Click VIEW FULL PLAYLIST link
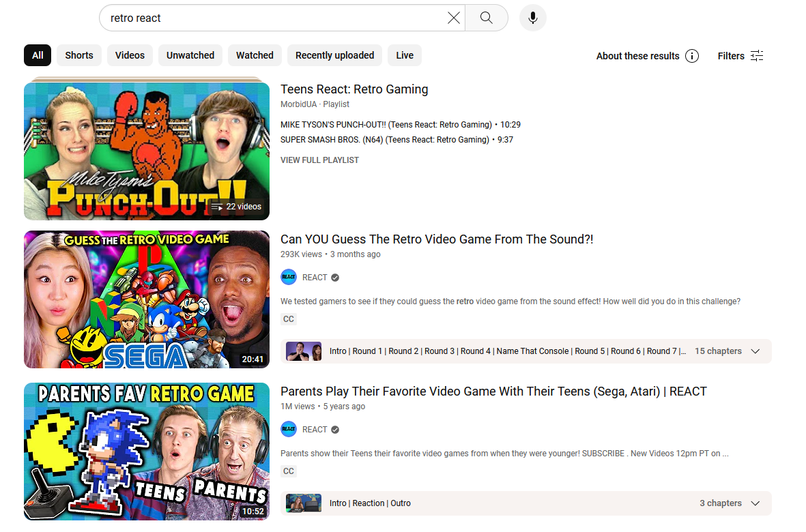 [319, 160]
